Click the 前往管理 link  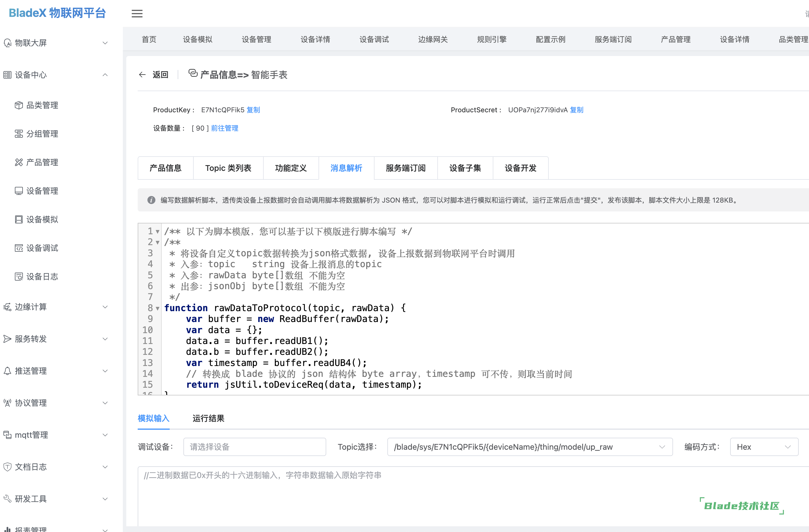tap(224, 128)
